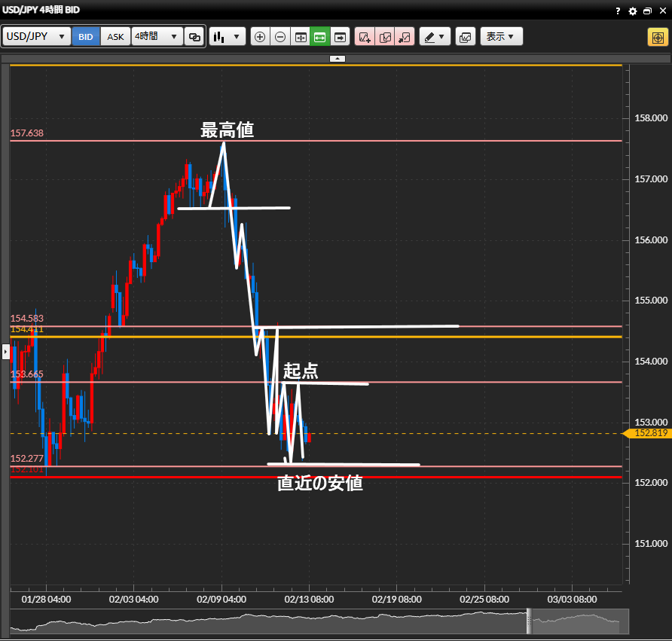
Task: Click the range slider handle in overview chart
Action: coord(529,621)
